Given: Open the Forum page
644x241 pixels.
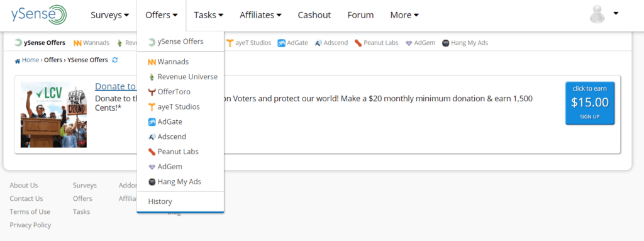Looking at the screenshot, I should click(x=360, y=15).
